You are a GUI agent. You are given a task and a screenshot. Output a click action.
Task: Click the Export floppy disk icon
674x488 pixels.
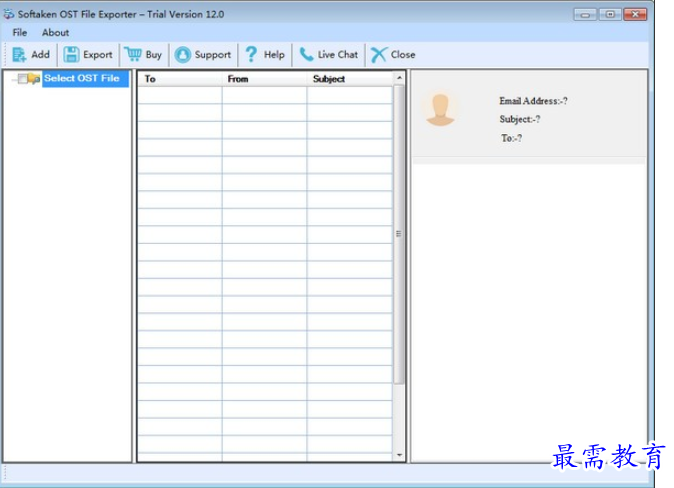click(x=71, y=55)
